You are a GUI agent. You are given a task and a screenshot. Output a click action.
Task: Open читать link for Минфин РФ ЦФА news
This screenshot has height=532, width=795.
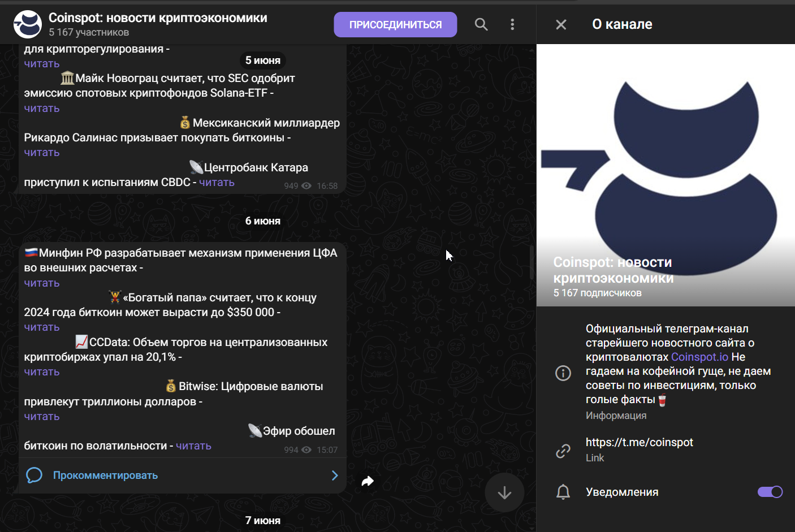click(42, 283)
